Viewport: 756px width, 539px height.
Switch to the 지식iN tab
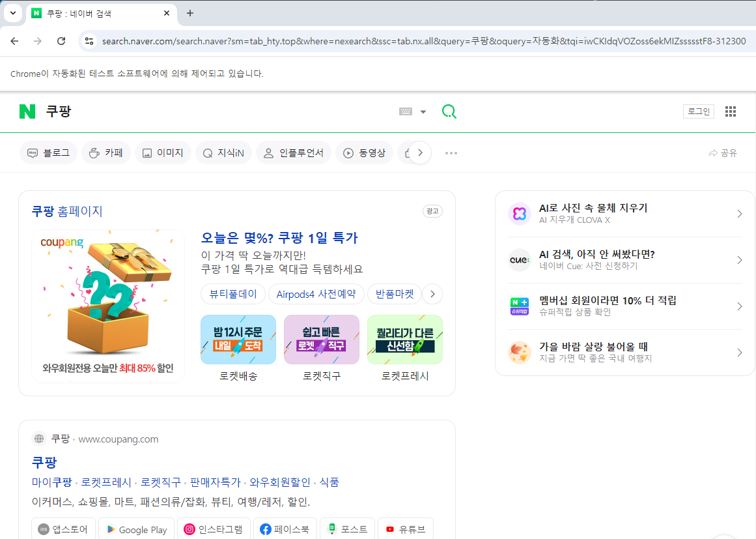[224, 153]
